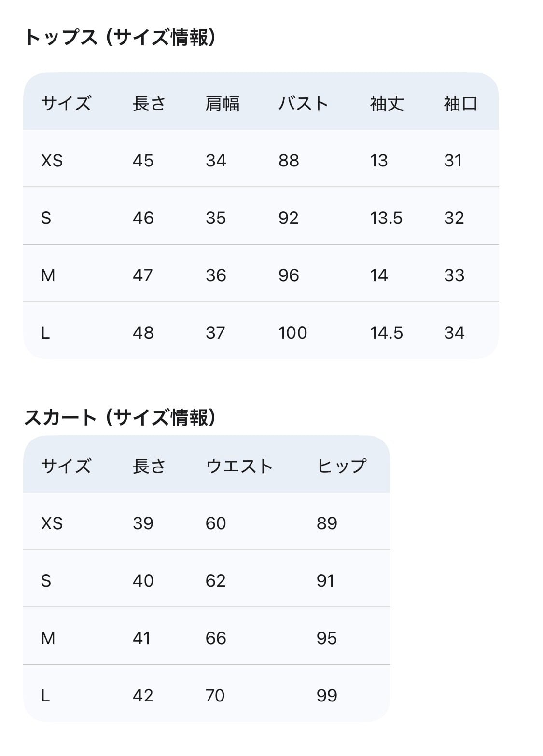Select the tops length value 48

pyautogui.click(x=143, y=333)
